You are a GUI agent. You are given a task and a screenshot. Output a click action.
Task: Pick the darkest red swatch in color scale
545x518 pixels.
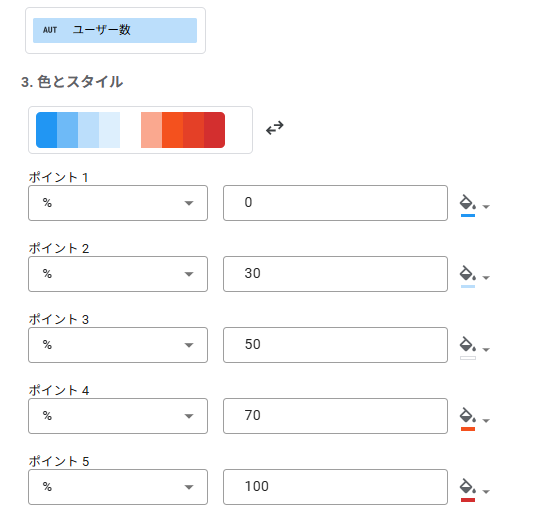[x=214, y=130]
